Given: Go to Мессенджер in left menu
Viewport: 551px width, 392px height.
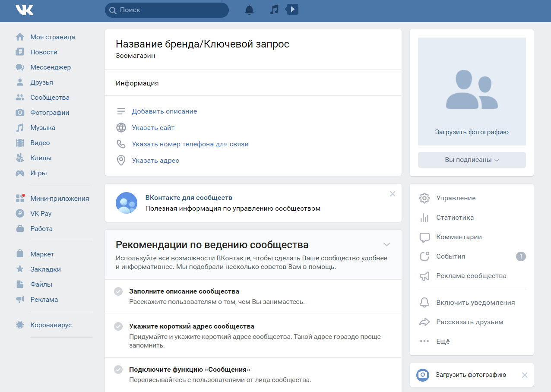Looking at the screenshot, I should pos(50,67).
